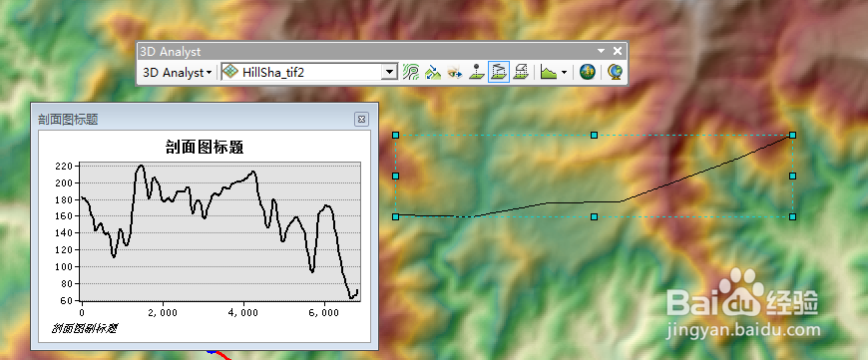Screen dimensions: 868x360
Task: Close the 3D Analyst toolbar
Action: pyautogui.click(x=618, y=51)
